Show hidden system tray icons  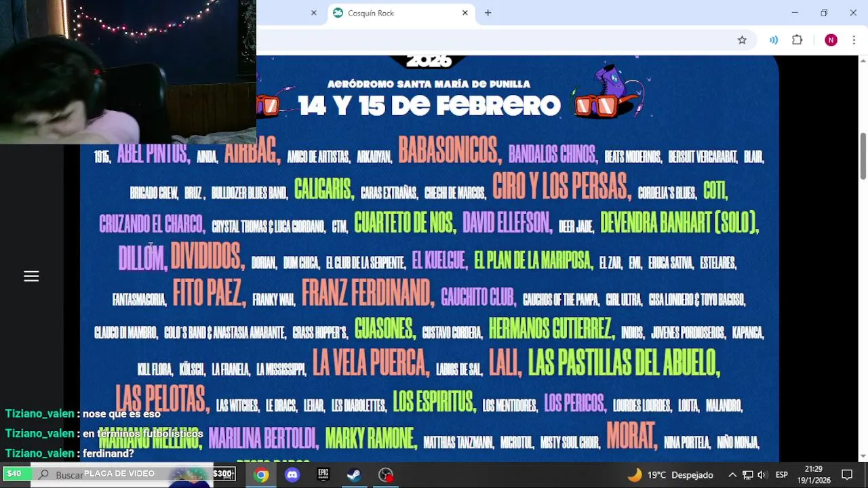[732, 474]
